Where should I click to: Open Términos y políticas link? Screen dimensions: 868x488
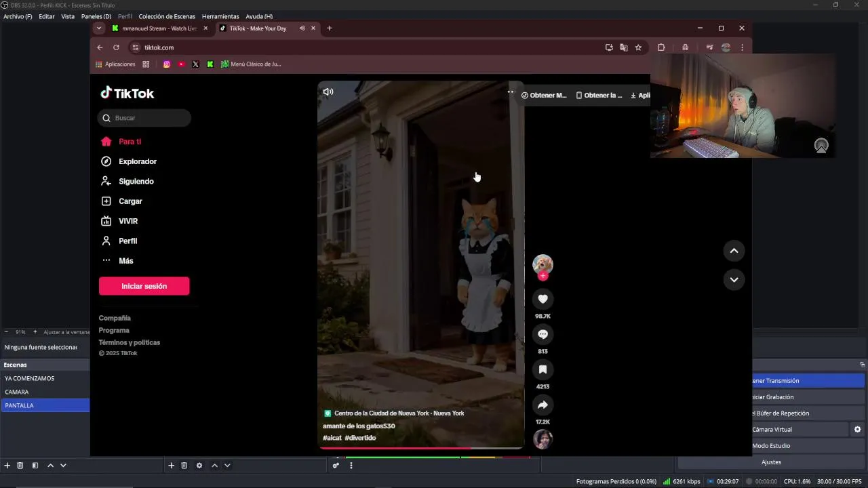[x=130, y=342]
